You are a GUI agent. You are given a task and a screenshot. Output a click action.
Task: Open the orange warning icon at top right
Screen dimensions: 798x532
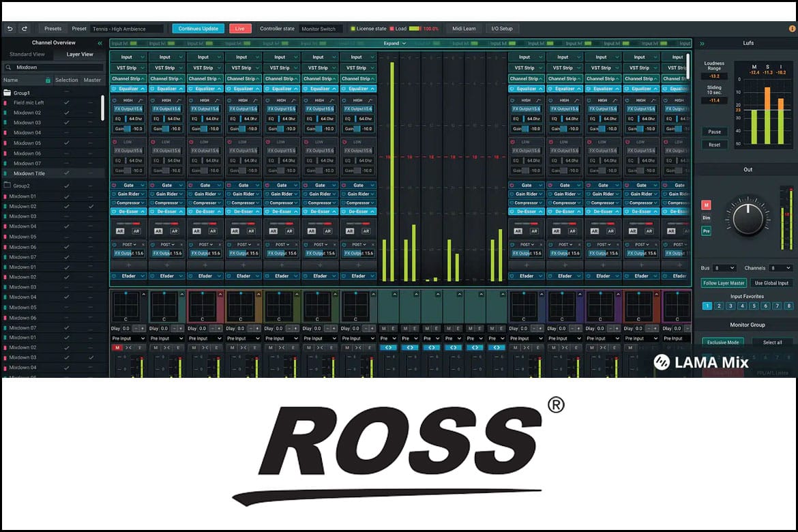(792, 29)
